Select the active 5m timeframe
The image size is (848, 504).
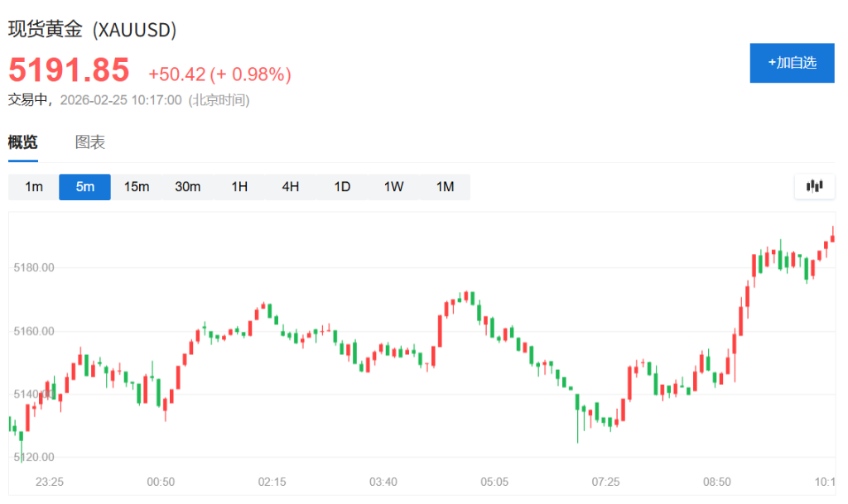pos(84,187)
